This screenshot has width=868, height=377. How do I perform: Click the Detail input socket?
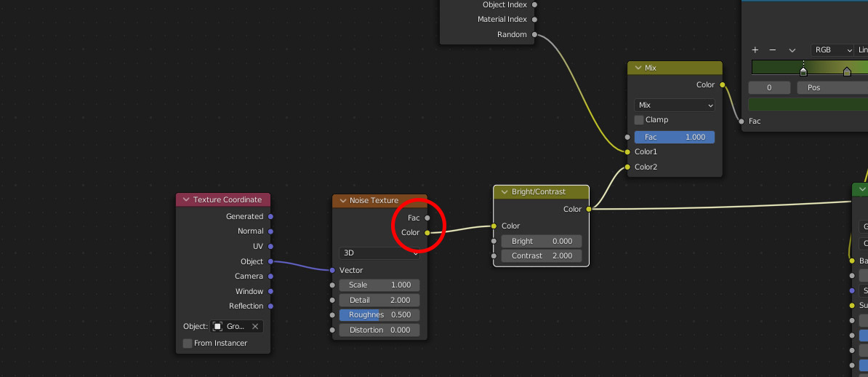point(332,301)
